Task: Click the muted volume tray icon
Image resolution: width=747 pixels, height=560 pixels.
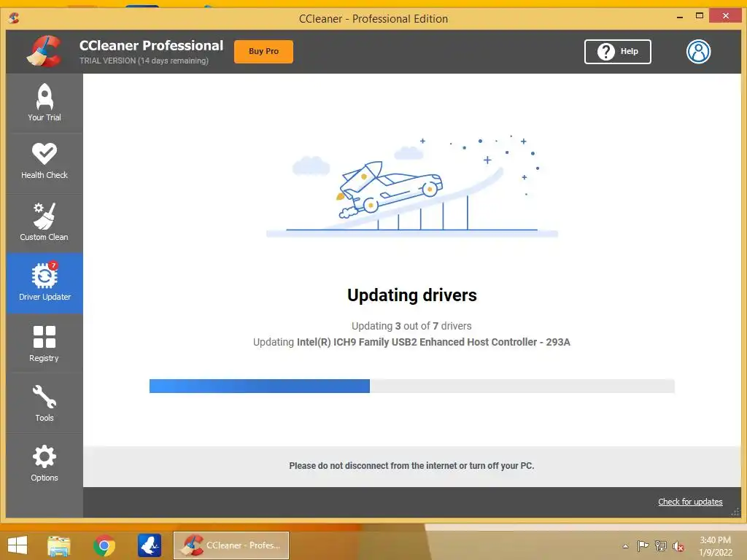Action: [x=678, y=546]
